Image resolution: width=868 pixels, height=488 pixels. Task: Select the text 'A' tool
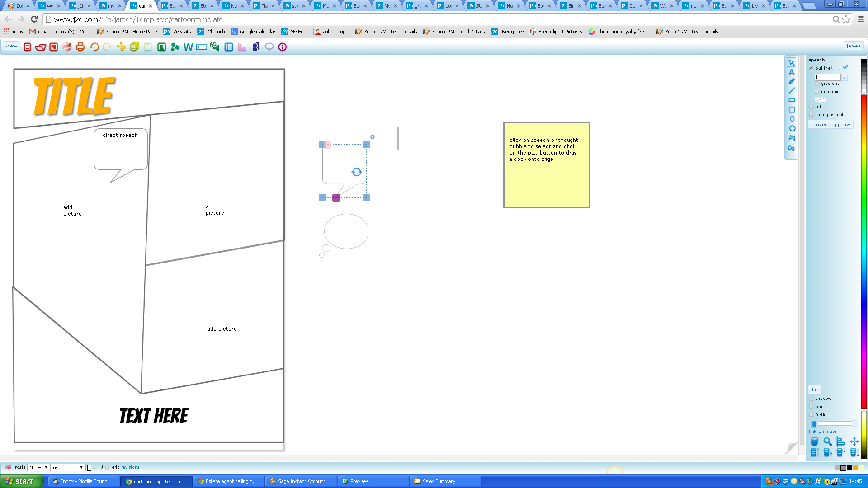792,72
